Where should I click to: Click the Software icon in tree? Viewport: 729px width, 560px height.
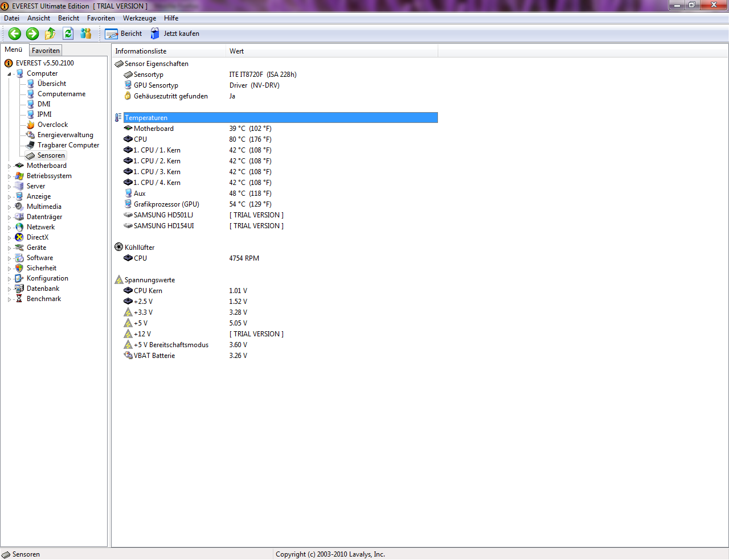coord(19,258)
